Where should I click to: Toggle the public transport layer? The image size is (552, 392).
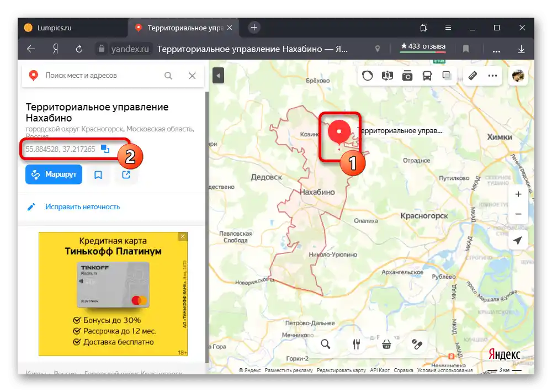tap(427, 76)
